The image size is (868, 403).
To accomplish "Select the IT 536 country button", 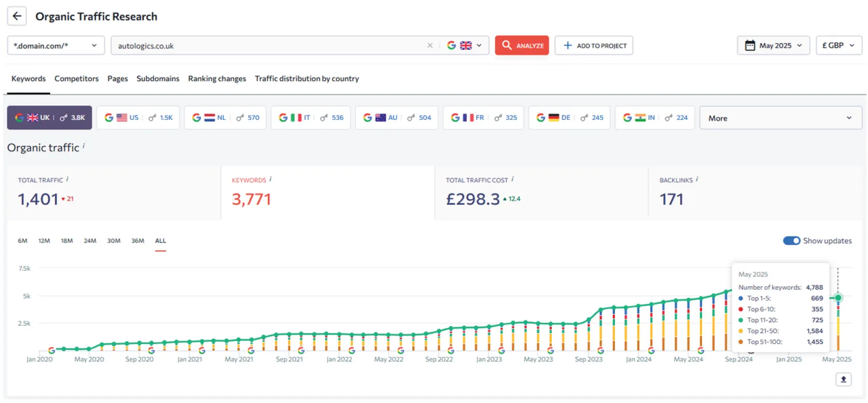I will click(311, 118).
